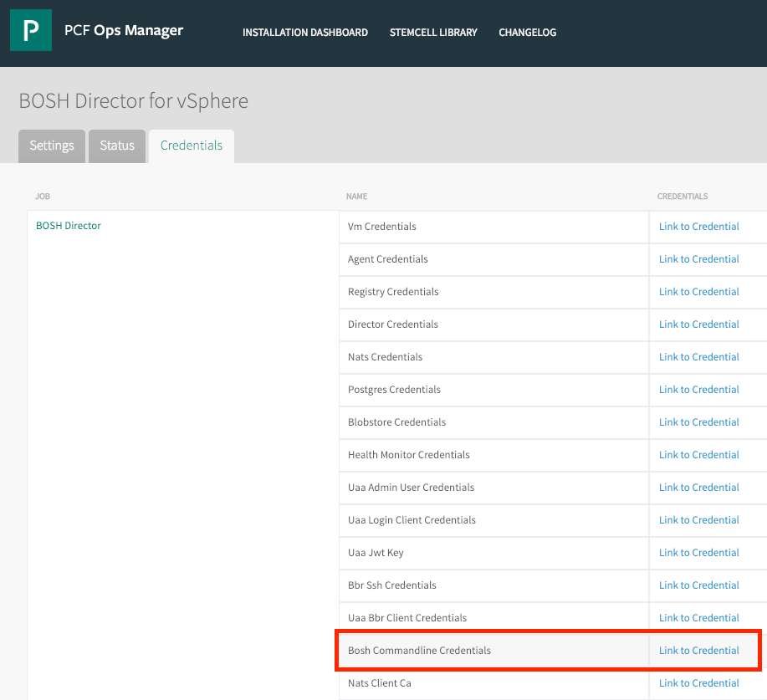
Task: Open Registry Credentials credential link
Action: (x=698, y=291)
